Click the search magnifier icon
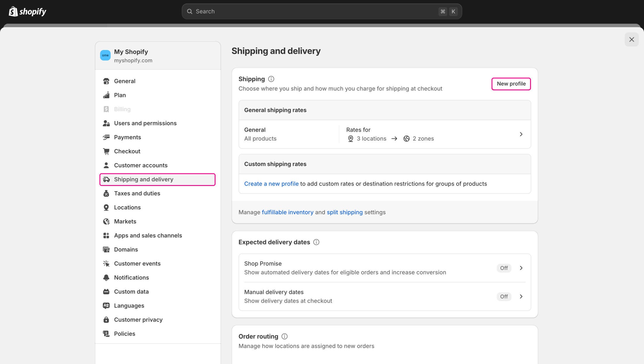 (x=190, y=11)
